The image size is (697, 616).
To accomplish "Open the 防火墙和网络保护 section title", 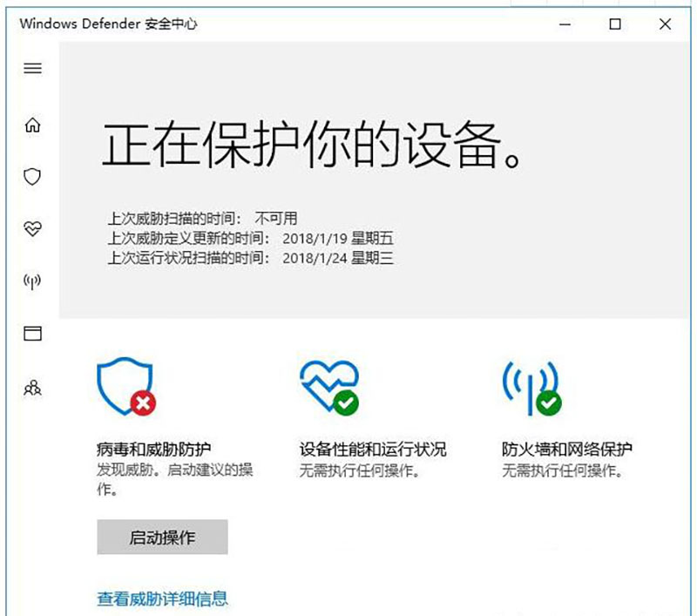I will [567, 450].
